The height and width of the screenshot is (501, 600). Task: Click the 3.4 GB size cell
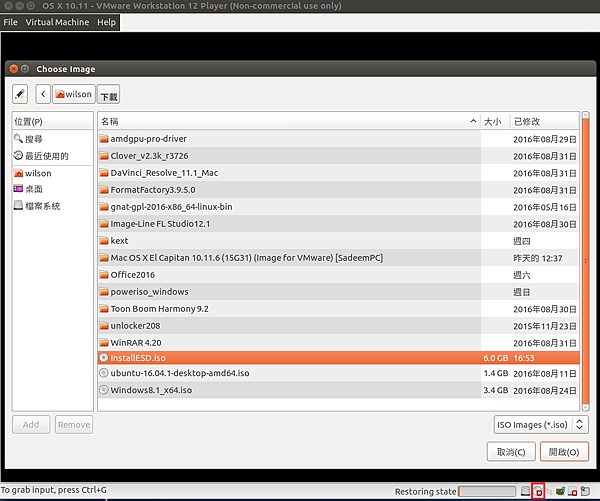point(496,390)
